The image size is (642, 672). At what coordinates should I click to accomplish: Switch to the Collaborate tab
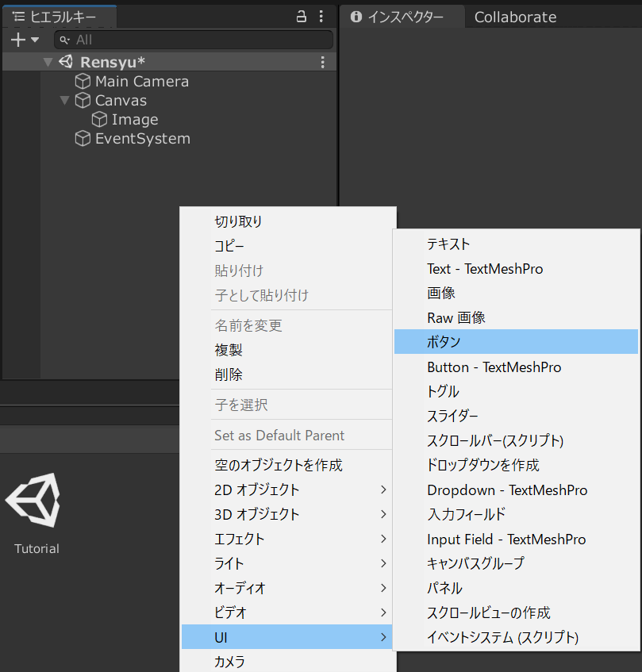(515, 17)
